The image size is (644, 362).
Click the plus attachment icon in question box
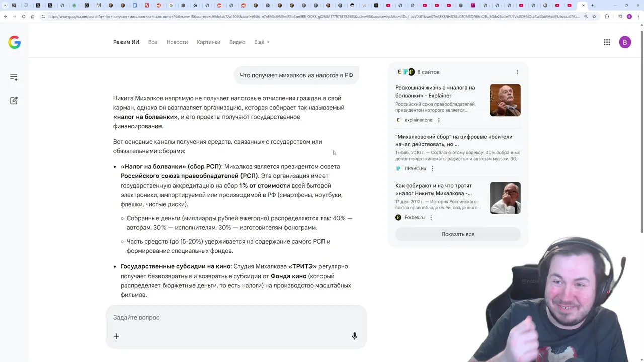click(116, 336)
